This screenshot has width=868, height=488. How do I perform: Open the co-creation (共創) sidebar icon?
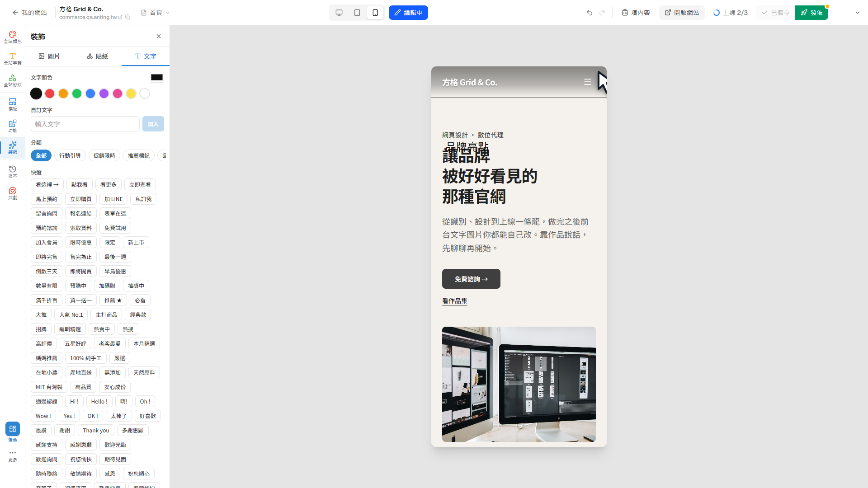tap(13, 193)
